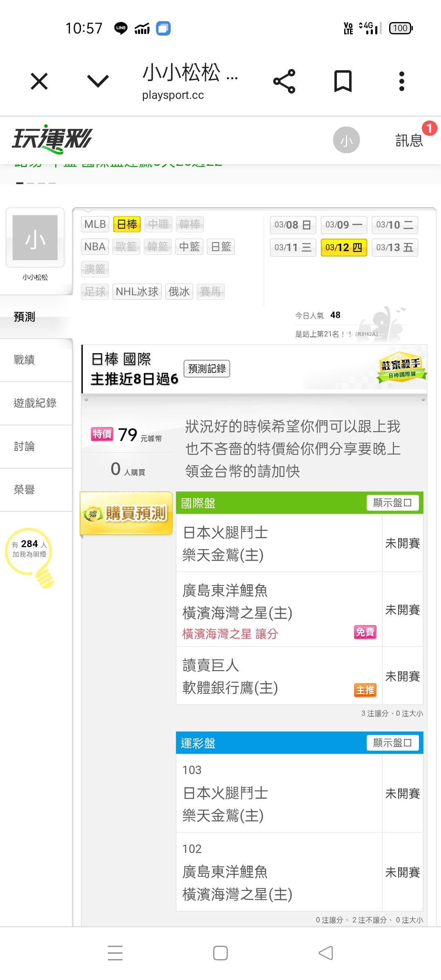
Task: Open 訊息 notifications
Action: (409, 140)
